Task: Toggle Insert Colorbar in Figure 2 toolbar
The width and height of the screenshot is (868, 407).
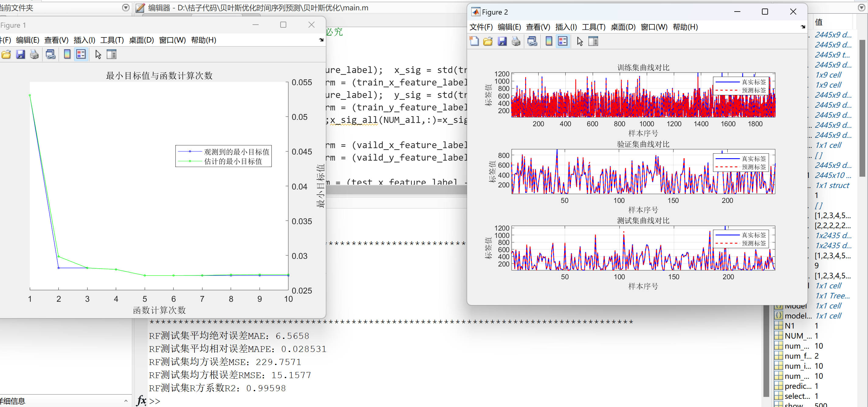Action: [x=549, y=41]
